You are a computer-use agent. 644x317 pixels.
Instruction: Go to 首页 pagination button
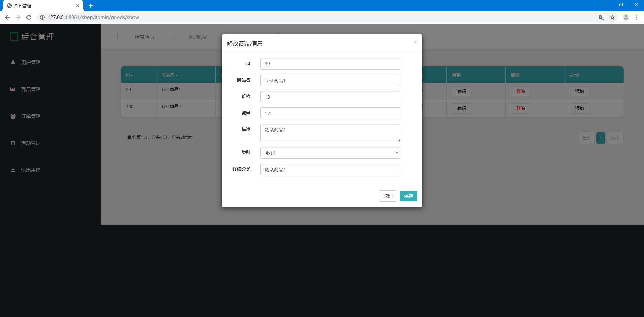587,138
